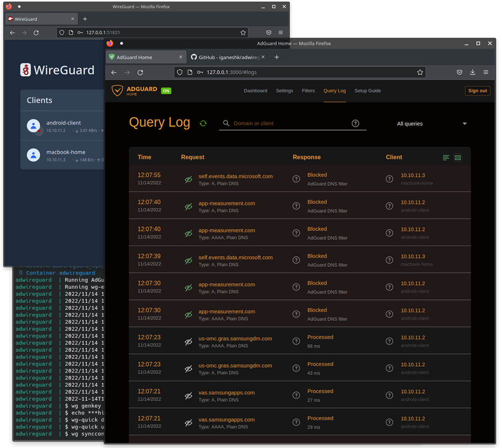Viewport: 502px width, 448px height.
Task: Open Firefox hamburger menu in AdGuard window
Action: (x=486, y=72)
